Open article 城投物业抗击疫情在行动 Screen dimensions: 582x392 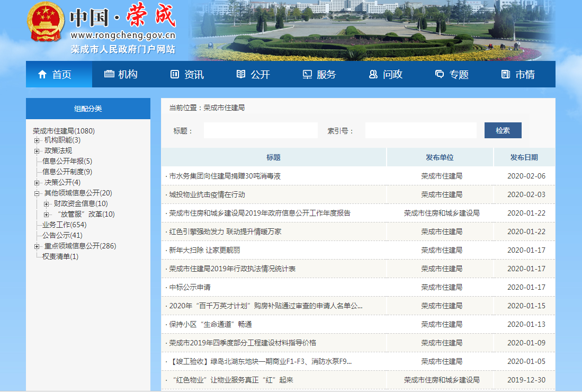pyautogui.click(x=207, y=194)
